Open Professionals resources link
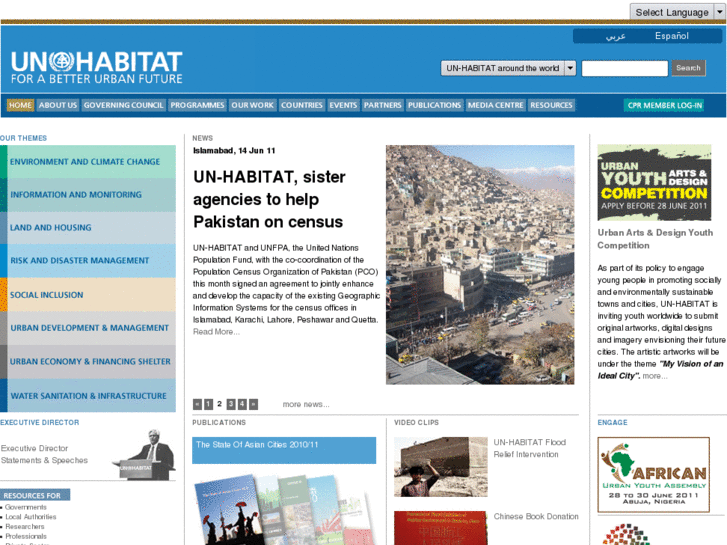 [x=26, y=536]
